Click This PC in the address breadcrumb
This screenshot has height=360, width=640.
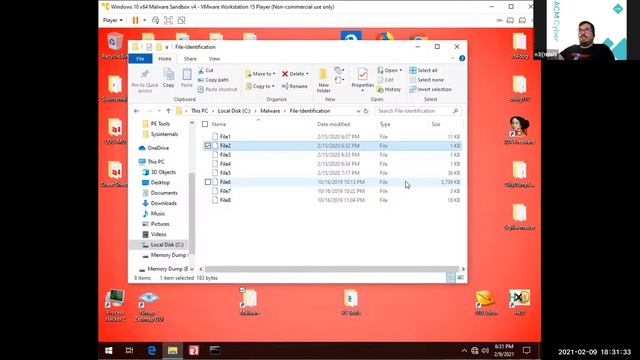point(200,111)
